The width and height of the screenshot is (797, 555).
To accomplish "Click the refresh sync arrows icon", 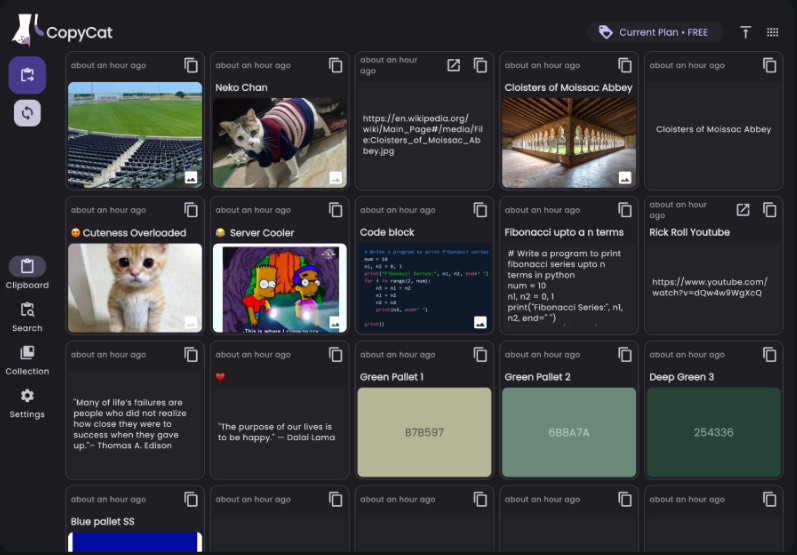I will point(27,113).
